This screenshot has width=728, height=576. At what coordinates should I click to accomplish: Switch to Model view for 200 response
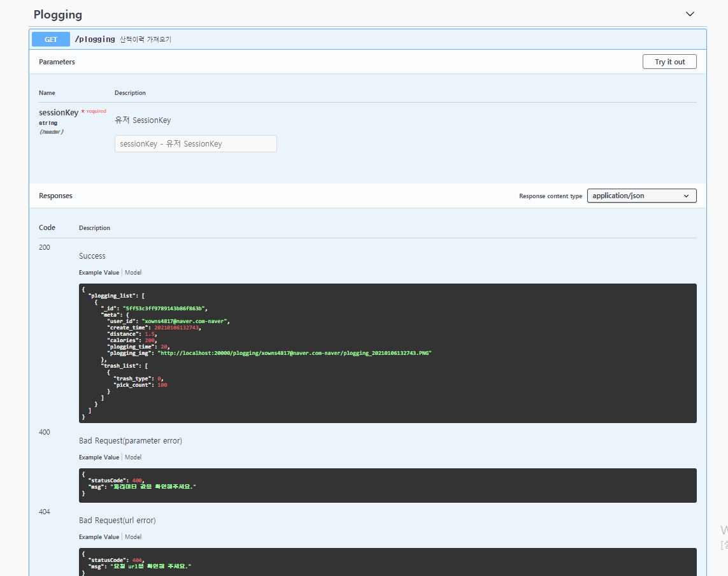[x=132, y=272]
